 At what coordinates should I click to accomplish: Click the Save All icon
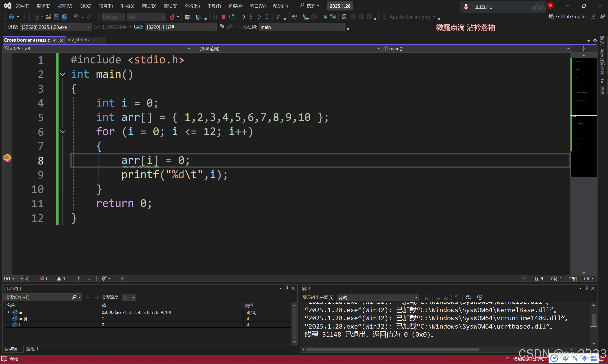point(64,17)
